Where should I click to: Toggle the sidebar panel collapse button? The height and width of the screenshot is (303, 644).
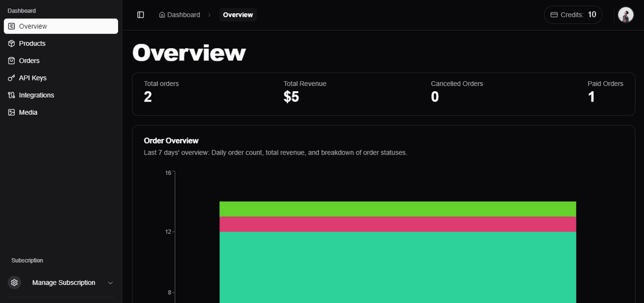[141, 15]
